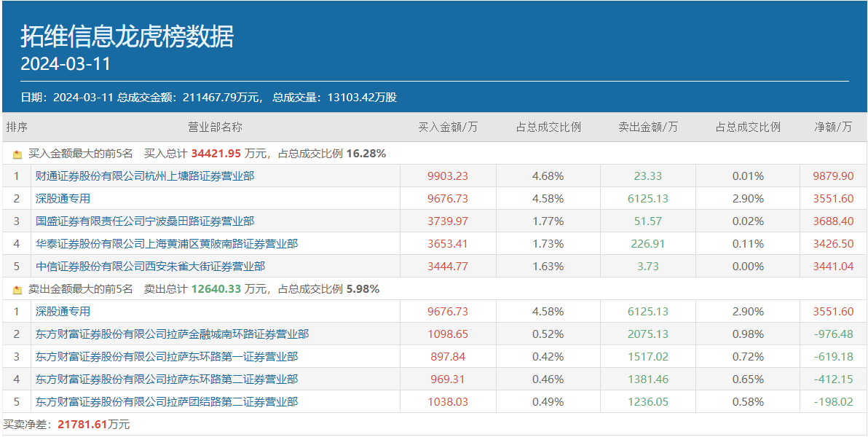The height and width of the screenshot is (437, 868).
Task: Open 财通证券杭州上塘路证券营业部 link
Action: coord(145,176)
